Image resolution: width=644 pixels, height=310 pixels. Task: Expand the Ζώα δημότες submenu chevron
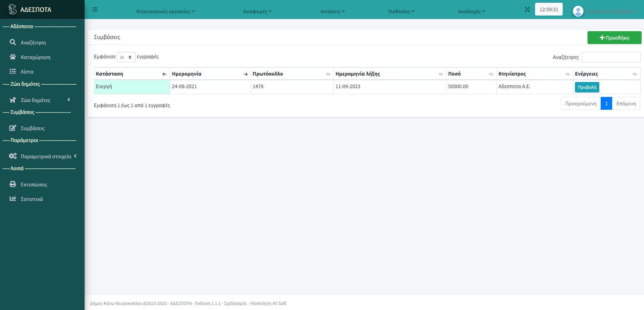tap(69, 100)
